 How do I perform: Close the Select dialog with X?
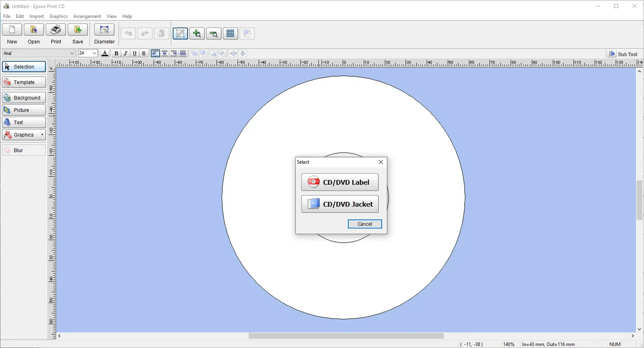click(x=381, y=162)
